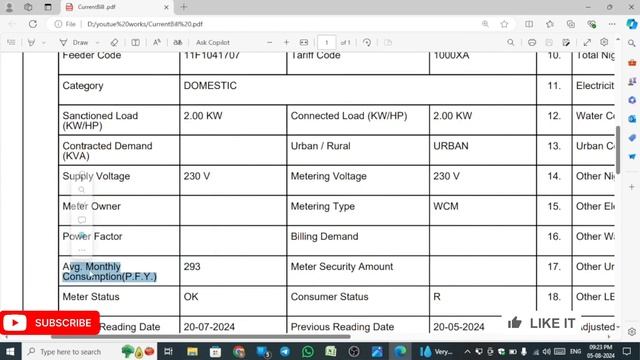The height and width of the screenshot is (360, 640).
Task: Open the Add text / page view tool
Action: [135, 42]
